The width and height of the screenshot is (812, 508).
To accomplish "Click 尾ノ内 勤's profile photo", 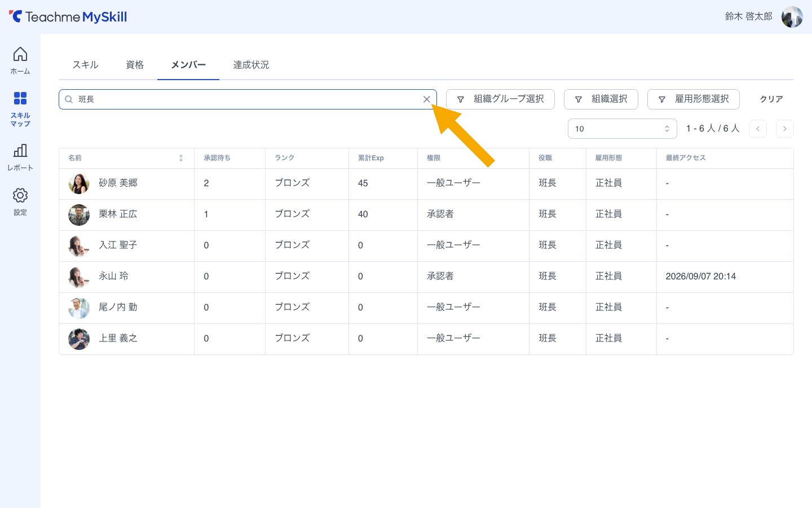I will 79,308.
